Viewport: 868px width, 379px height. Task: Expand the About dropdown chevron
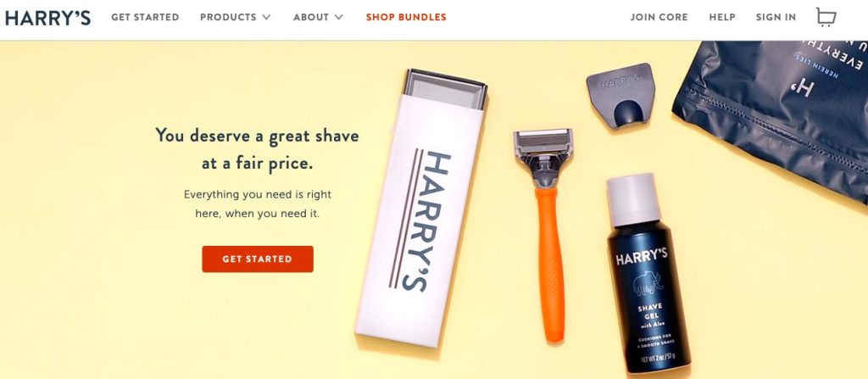coord(338,17)
